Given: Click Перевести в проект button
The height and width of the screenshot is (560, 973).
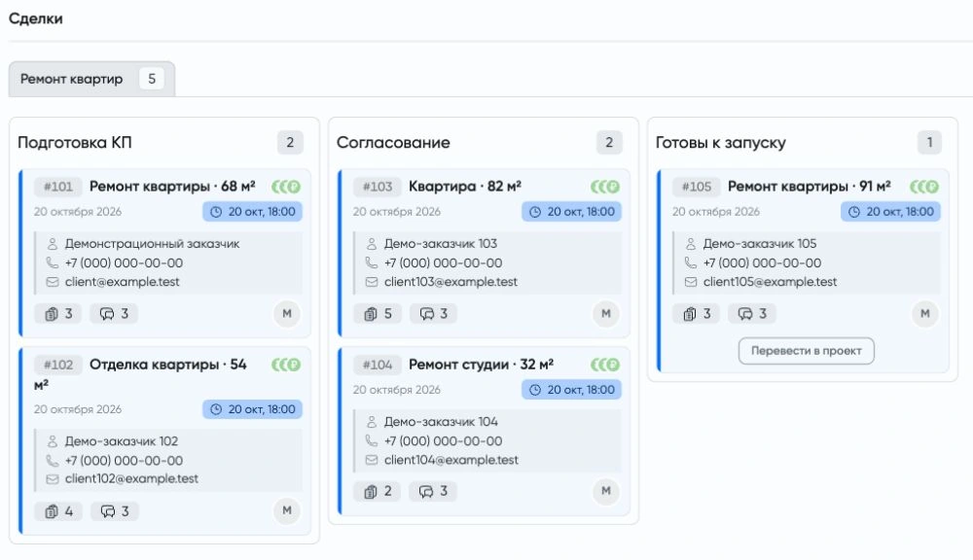Looking at the screenshot, I should pos(806,351).
